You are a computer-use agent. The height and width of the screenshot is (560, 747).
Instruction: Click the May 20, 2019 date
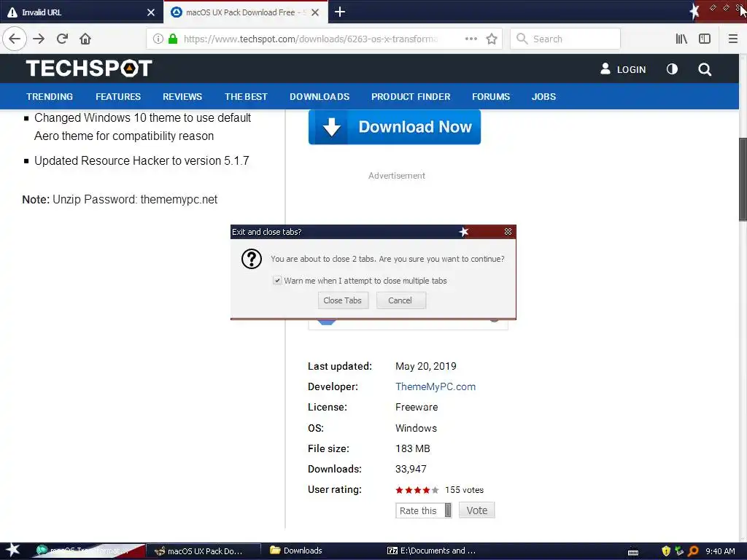point(426,366)
